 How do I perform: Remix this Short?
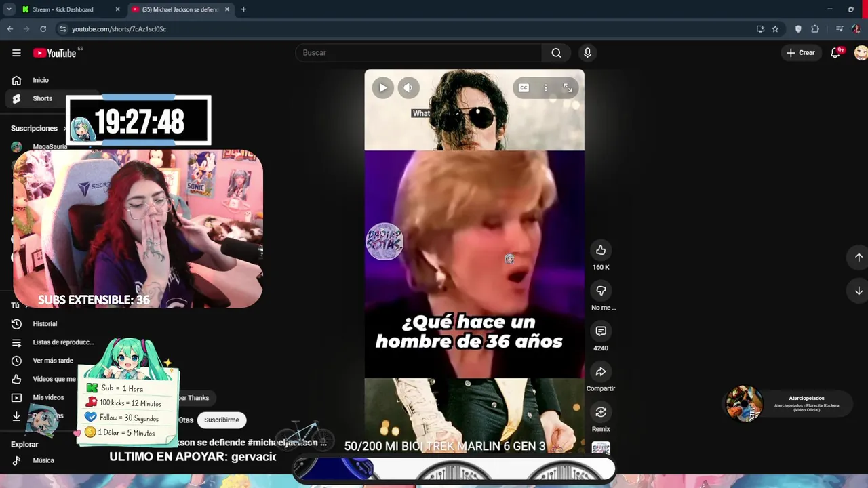pyautogui.click(x=601, y=412)
